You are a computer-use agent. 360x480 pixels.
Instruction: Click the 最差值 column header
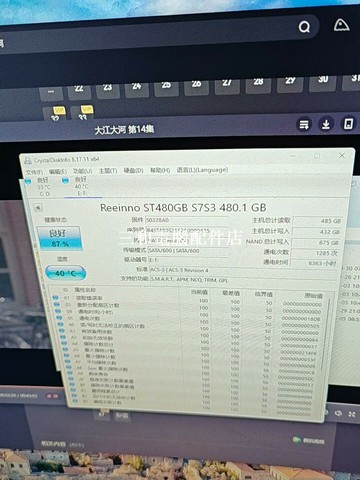tap(231, 293)
